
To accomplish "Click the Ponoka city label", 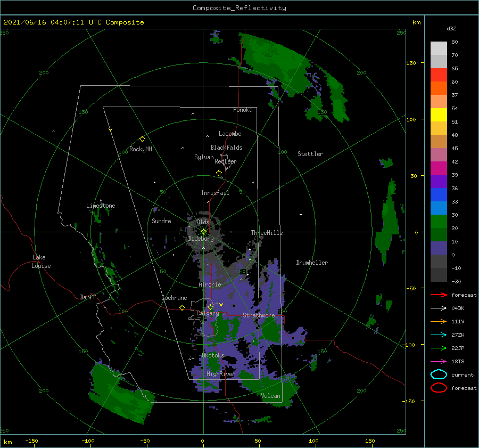I will coord(243,110).
